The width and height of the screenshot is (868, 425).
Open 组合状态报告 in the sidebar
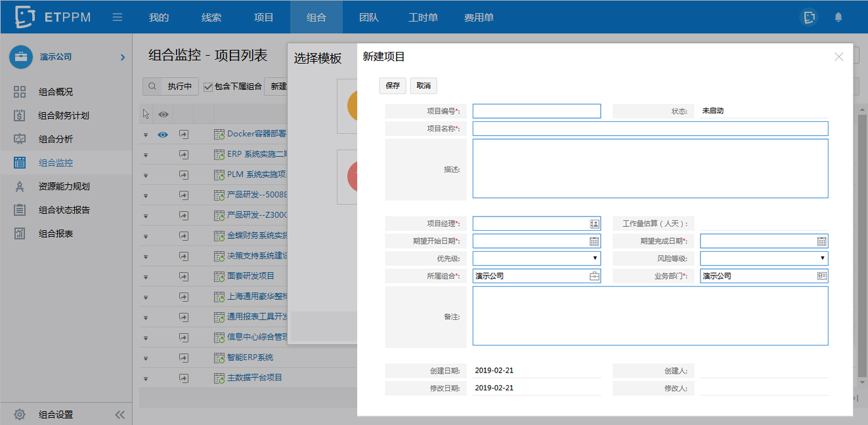point(63,210)
